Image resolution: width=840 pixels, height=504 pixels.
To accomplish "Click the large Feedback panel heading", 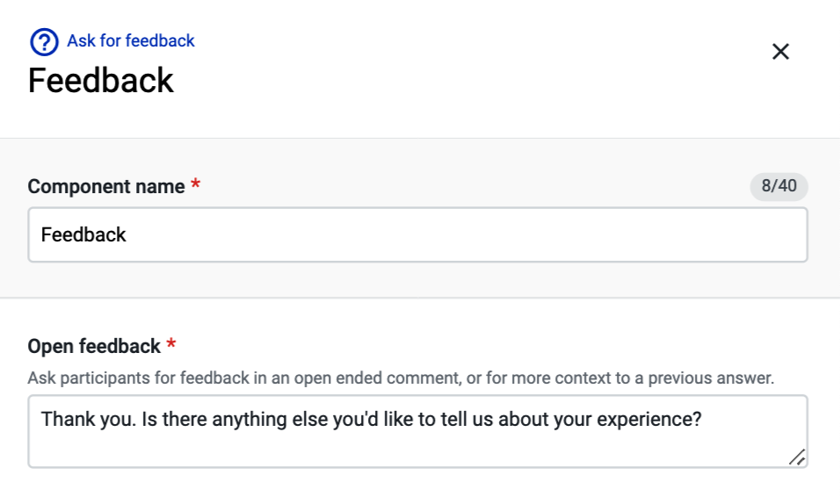I will coord(101,80).
